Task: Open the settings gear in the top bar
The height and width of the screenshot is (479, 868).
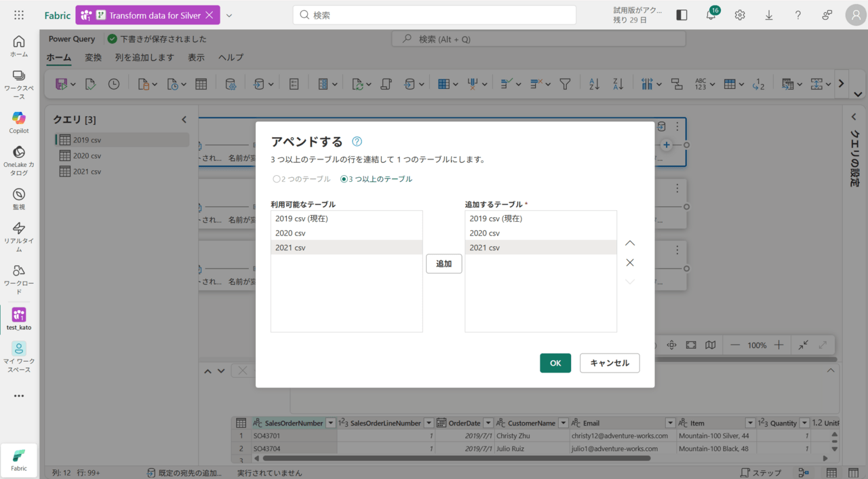Action: point(740,15)
